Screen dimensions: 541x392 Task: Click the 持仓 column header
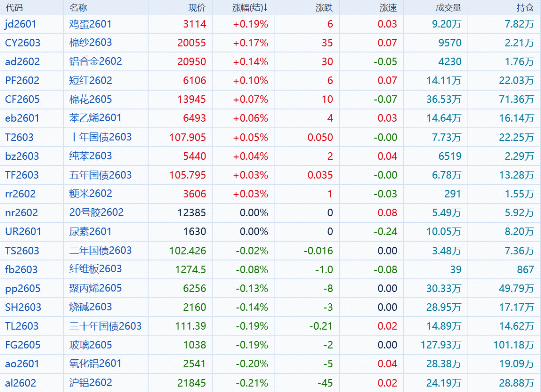pyautogui.click(x=525, y=8)
